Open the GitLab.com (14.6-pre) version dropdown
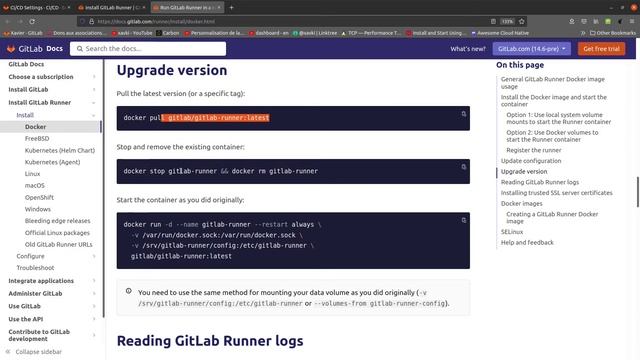 531,49
